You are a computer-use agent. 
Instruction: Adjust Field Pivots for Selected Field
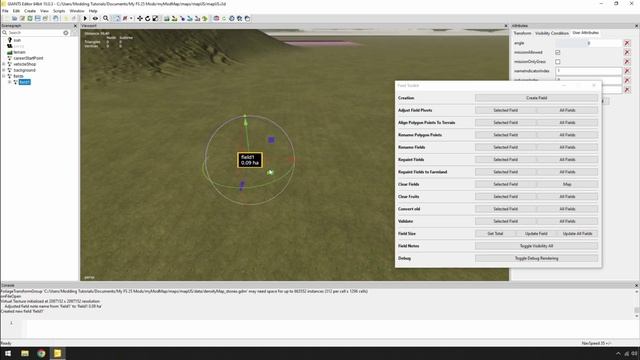506,110
